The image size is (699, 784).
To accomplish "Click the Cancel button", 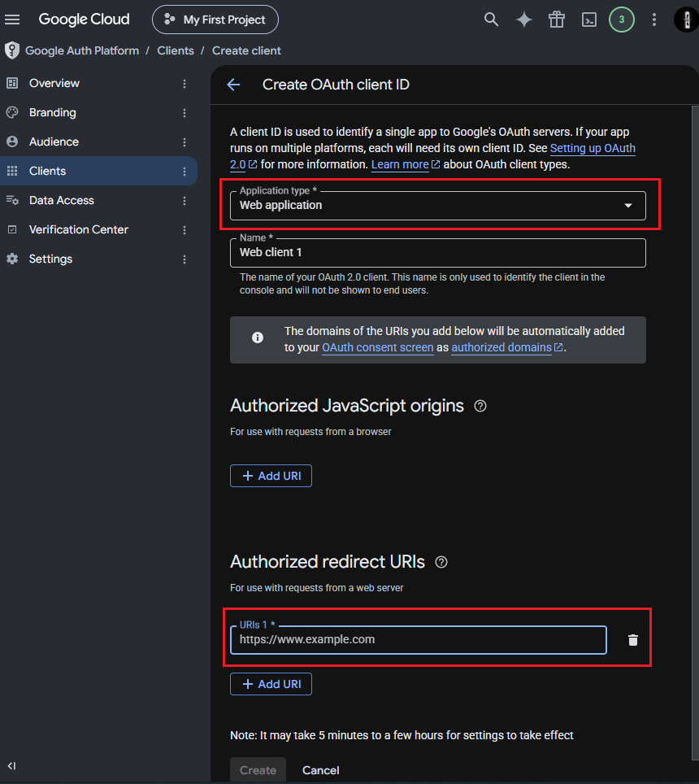I will [321, 770].
